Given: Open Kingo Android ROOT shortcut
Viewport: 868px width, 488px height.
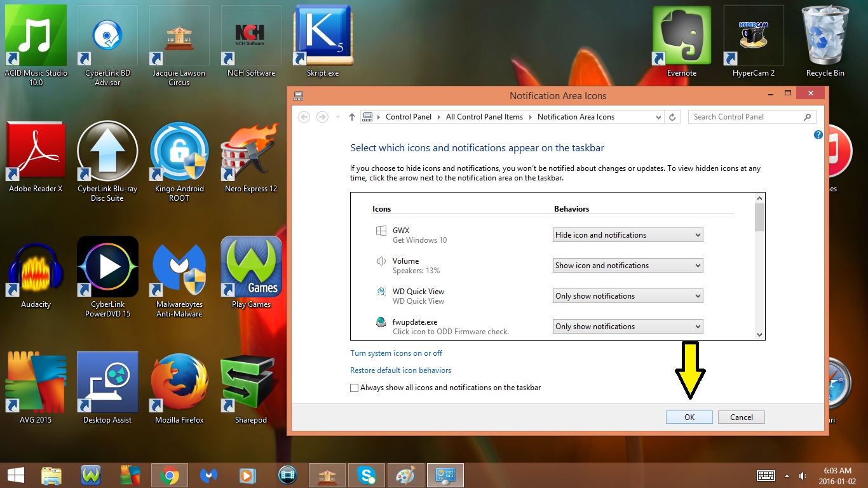Looking at the screenshot, I should tap(179, 161).
